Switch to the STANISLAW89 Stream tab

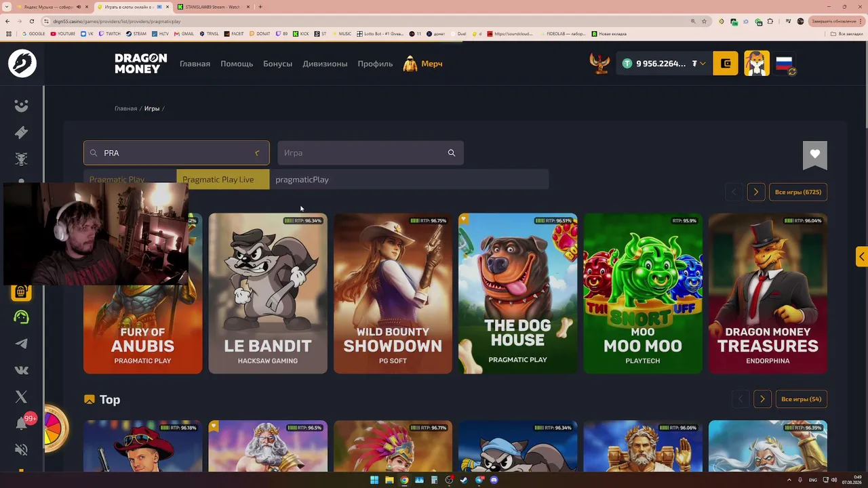click(x=212, y=7)
